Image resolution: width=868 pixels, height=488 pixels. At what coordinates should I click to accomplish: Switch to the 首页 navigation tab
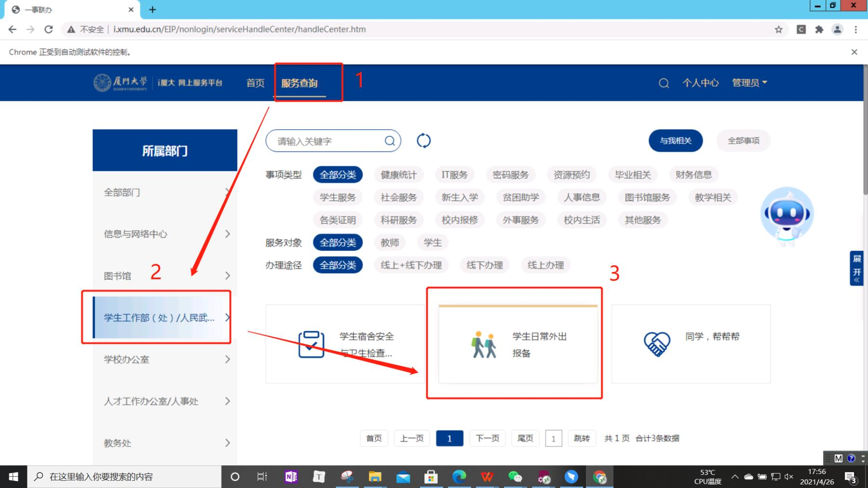255,83
